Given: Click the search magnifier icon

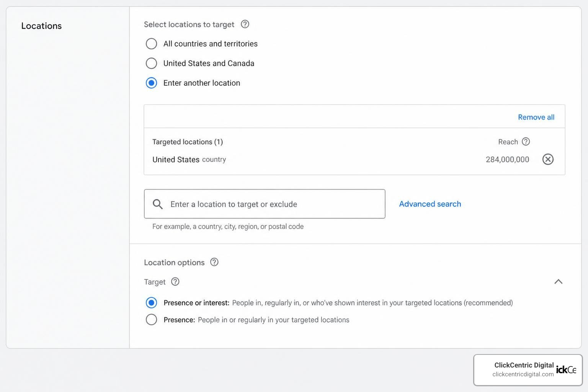Looking at the screenshot, I should pos(158,204).
